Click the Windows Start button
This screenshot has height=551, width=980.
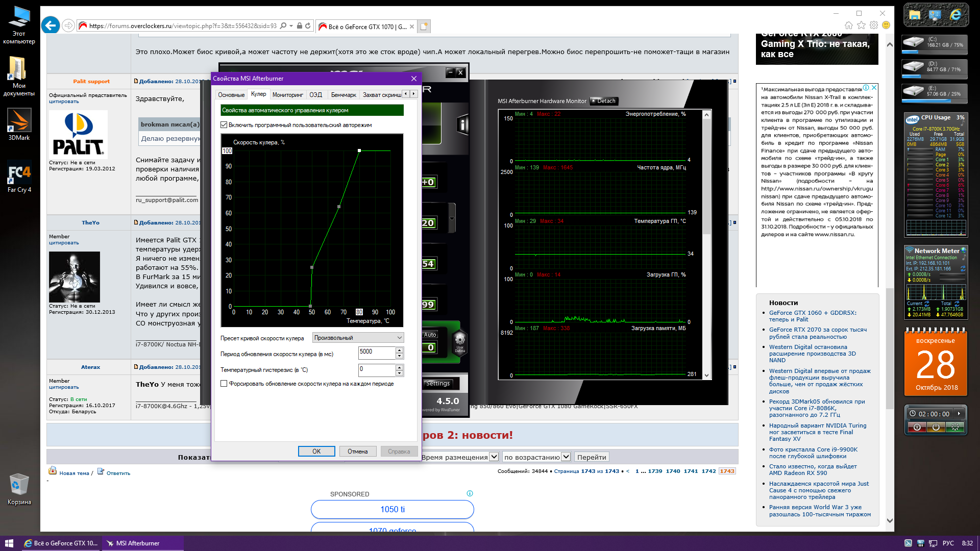click(x=9, y=543)
